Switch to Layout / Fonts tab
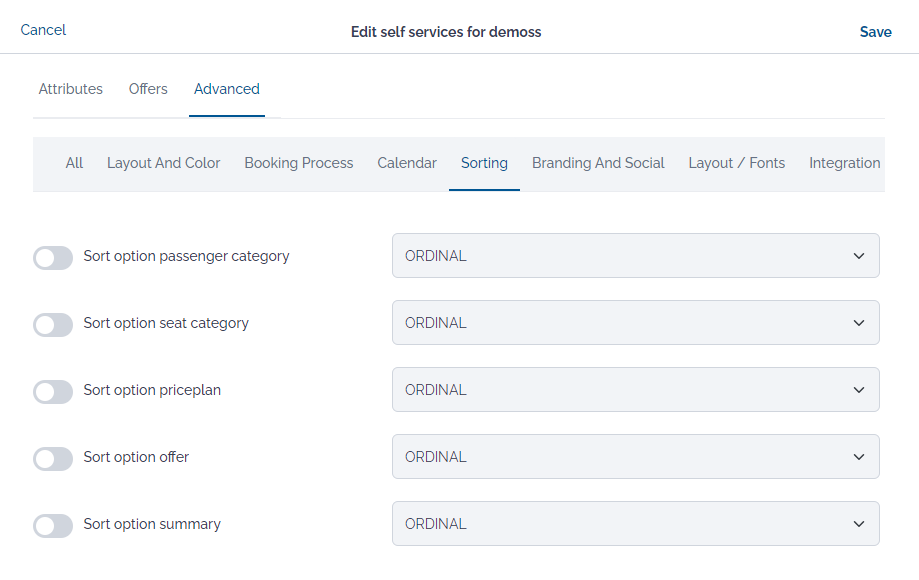919x580 pixels. pos(737,163)
